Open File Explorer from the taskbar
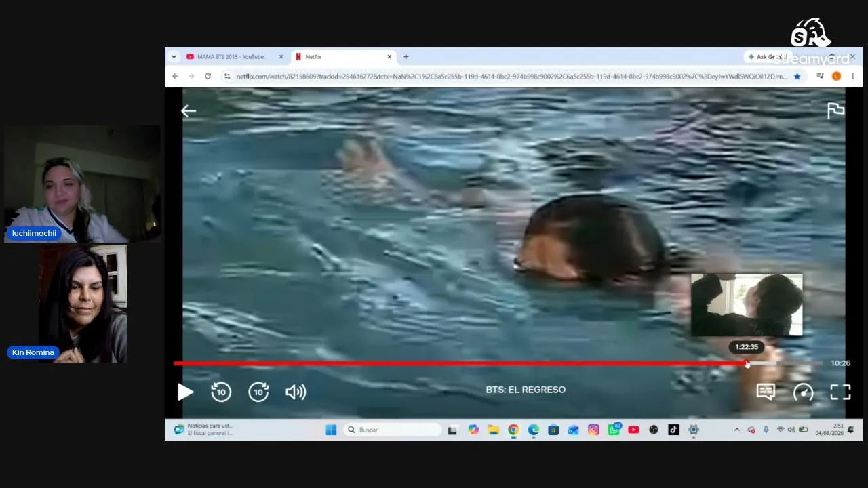 pos(494,430)
